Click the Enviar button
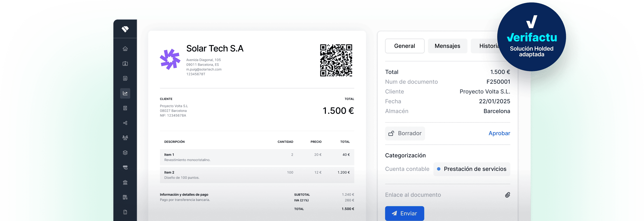Viewport: 644px width, 221px height. [404, 213]
